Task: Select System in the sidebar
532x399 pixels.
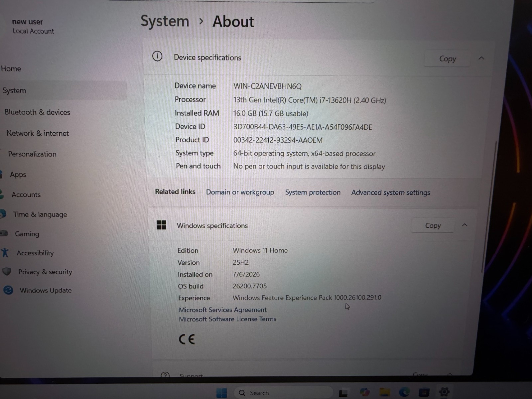Action: pos(63,90)
